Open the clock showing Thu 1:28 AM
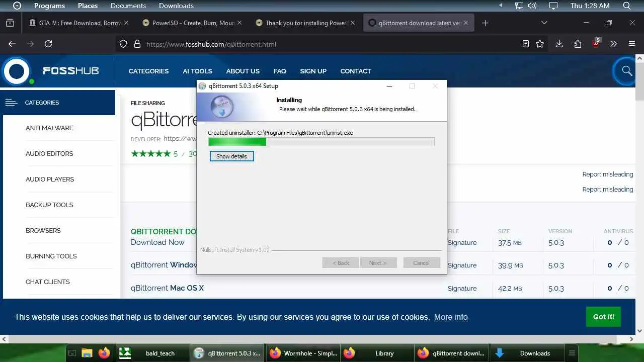The width and height of the screenshot is (644, 362). [x=590, y=6]
